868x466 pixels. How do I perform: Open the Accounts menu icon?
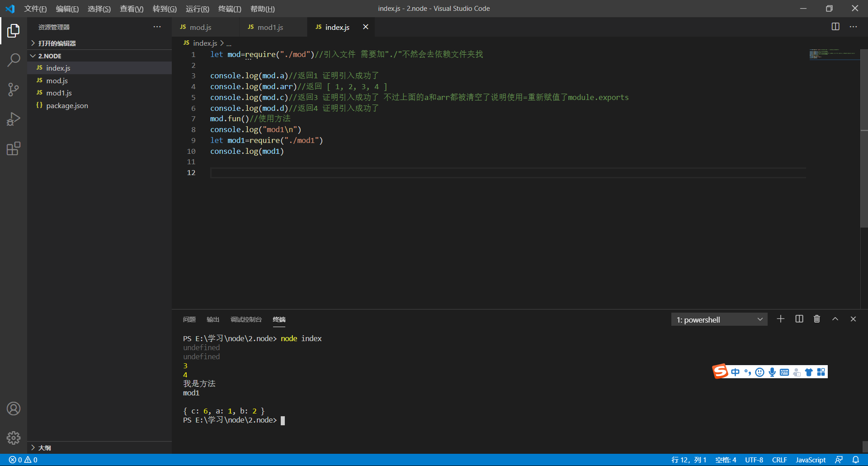pos(14,409)
